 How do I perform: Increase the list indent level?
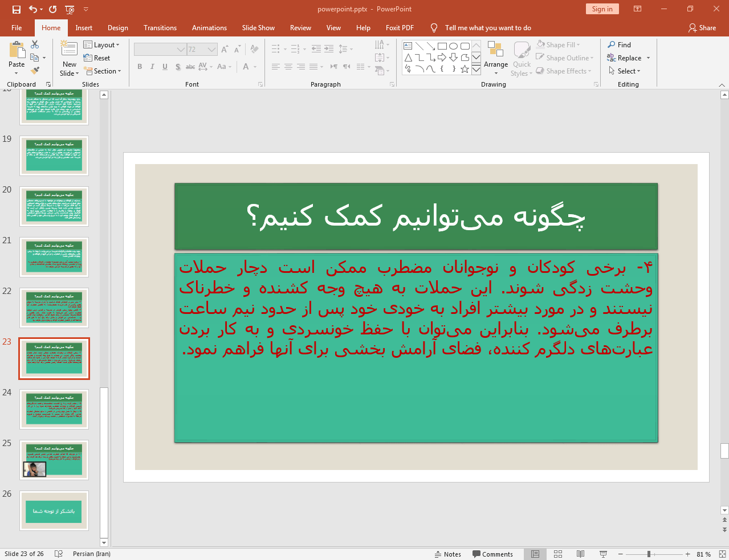click(x=329, y=49)
